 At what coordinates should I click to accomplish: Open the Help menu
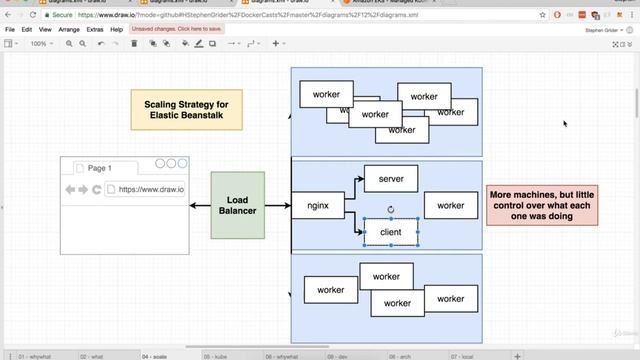tap(116, 29)
